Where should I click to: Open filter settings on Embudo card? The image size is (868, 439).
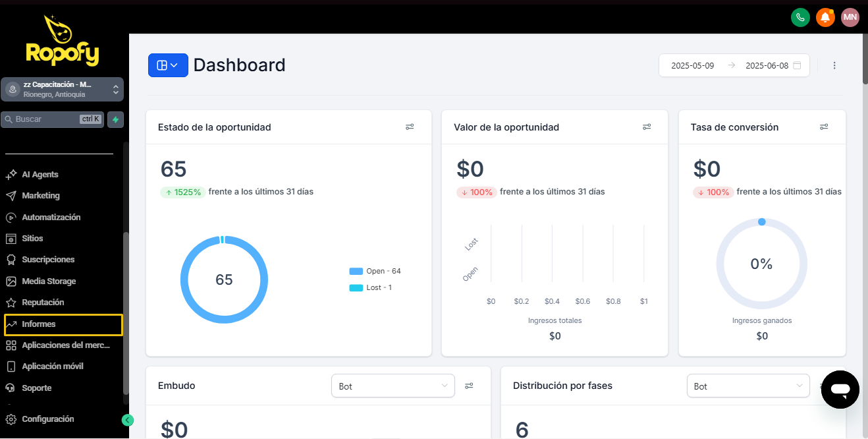click(x=469, y=386)
